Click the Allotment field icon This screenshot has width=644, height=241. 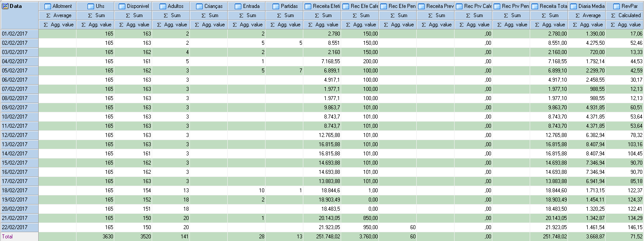pyautogui.click(x=47, y=6)
